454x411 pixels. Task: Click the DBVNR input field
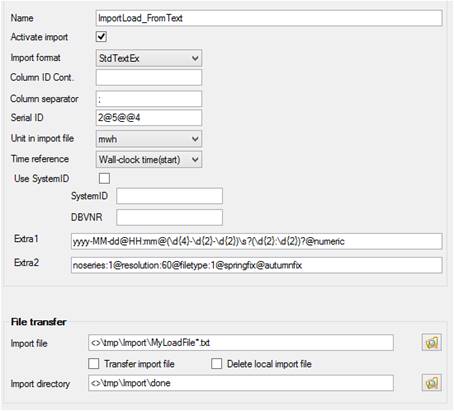click(169, 217)
